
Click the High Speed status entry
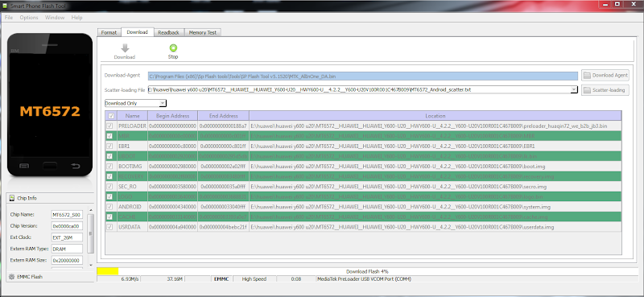(254, 279)
